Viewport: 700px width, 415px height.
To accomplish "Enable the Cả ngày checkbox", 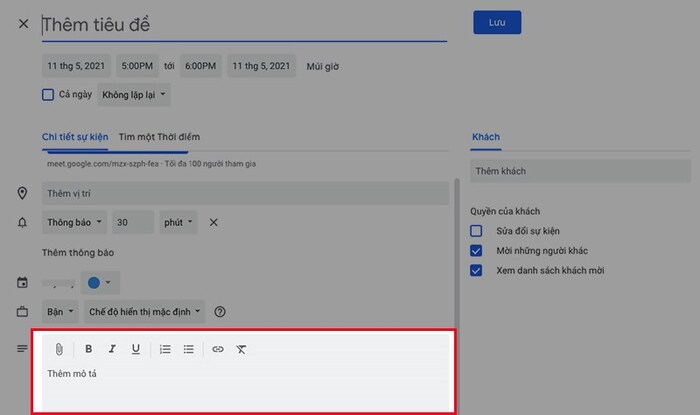I will (x=48, y=95).
